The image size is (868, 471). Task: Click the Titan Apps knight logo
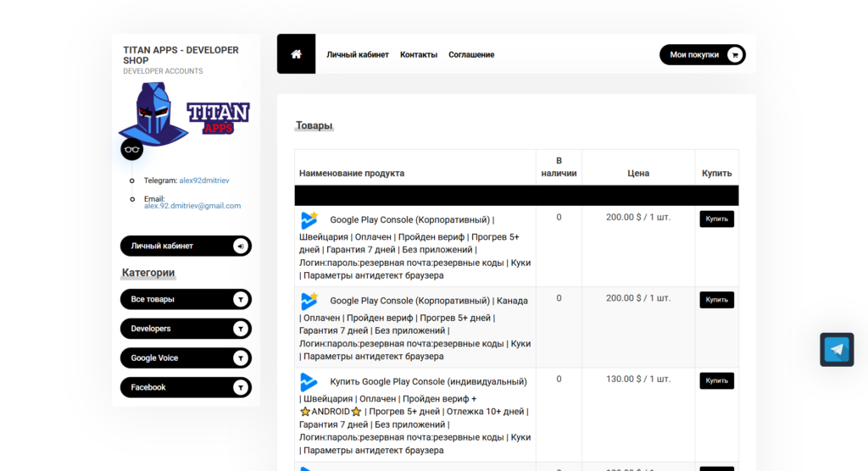point(184,114)
